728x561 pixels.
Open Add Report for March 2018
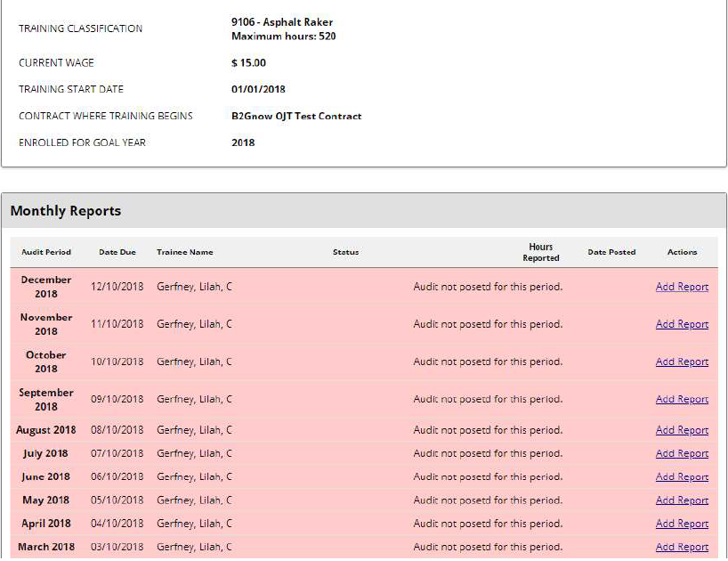tap(682, 547)
